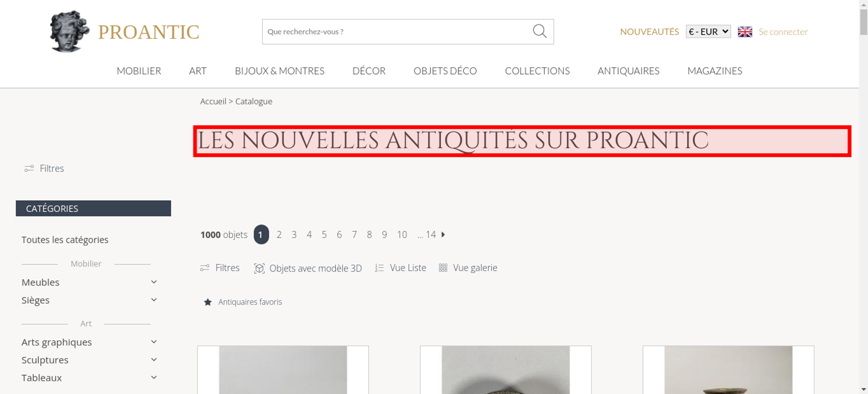Expand the Arts graphiques chevron
Image resolution: width=868 pixels, height=394 pixels.
pyautogui.click(x=154, y=342)
